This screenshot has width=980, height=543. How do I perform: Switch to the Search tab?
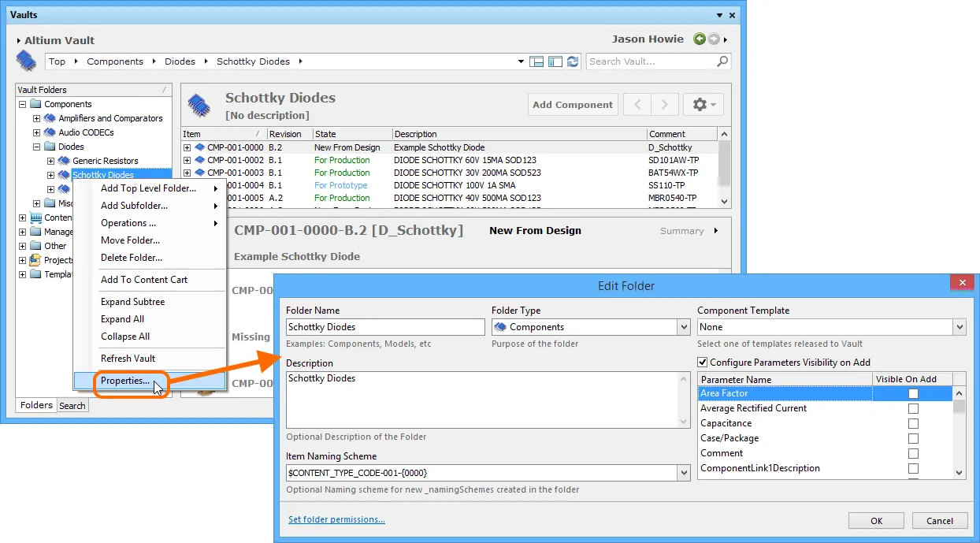72,406
